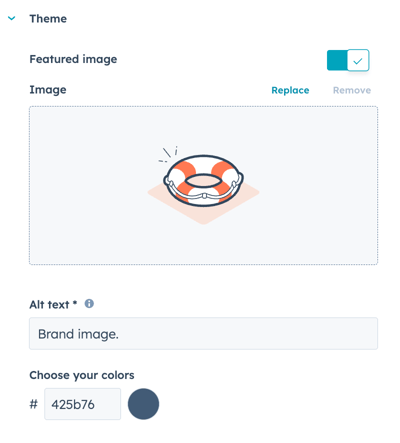Click the Image field label
The width and height of the screenshot is (400, 443).
coord(48,90)
